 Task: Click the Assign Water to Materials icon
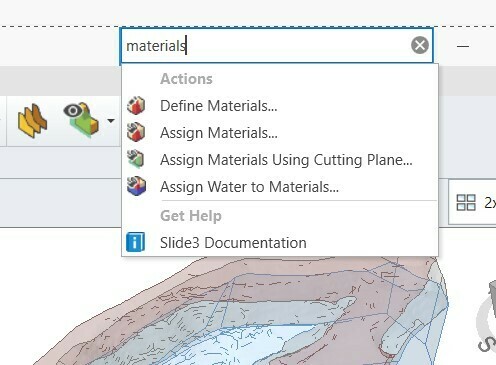(136, 186)
